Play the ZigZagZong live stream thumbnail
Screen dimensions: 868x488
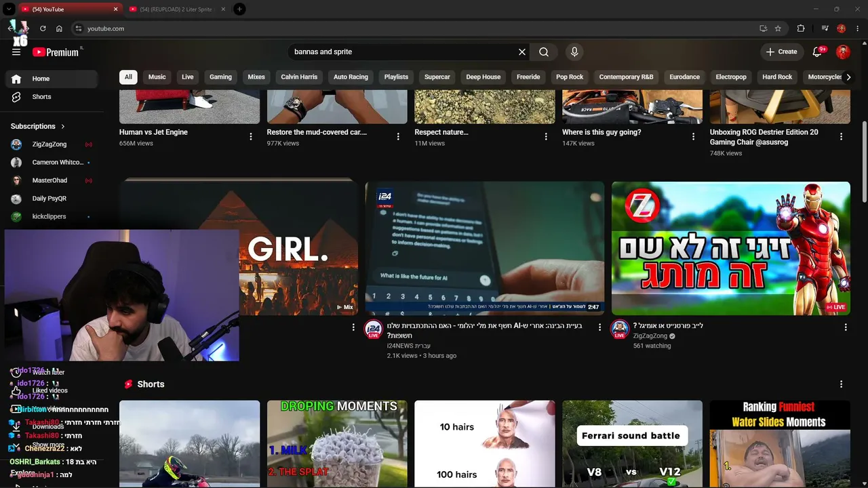[731, 248]
